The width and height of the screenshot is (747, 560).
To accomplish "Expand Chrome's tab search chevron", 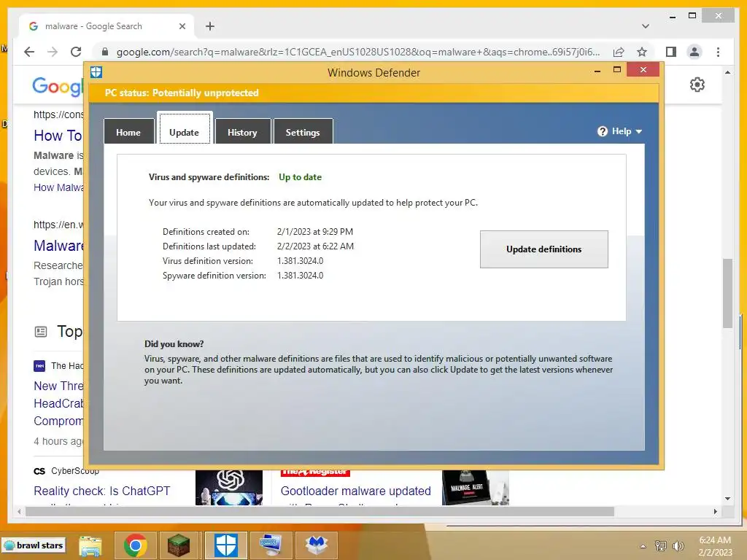I will tap(646, 26).
